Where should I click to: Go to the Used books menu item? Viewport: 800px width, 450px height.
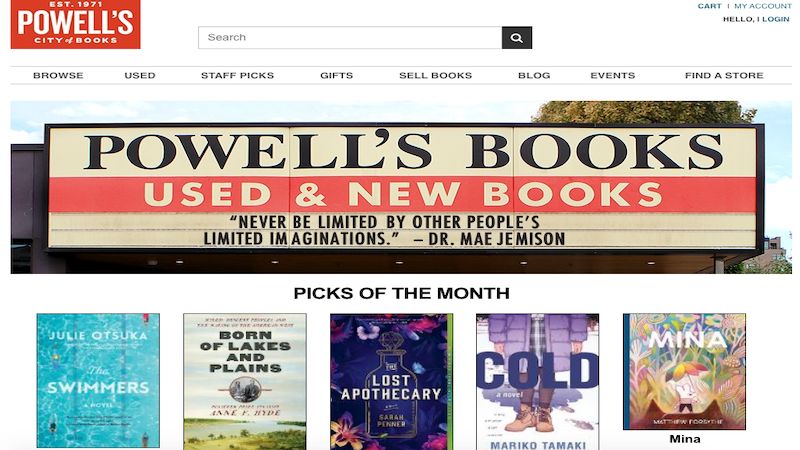pos(140,76)
